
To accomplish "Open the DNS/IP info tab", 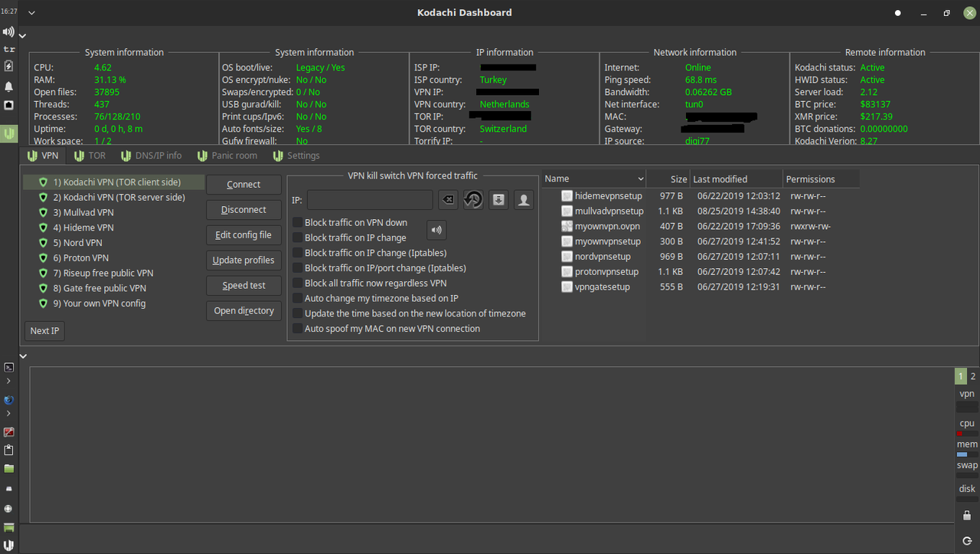I will pyautogui.click(x=150, y=156).
